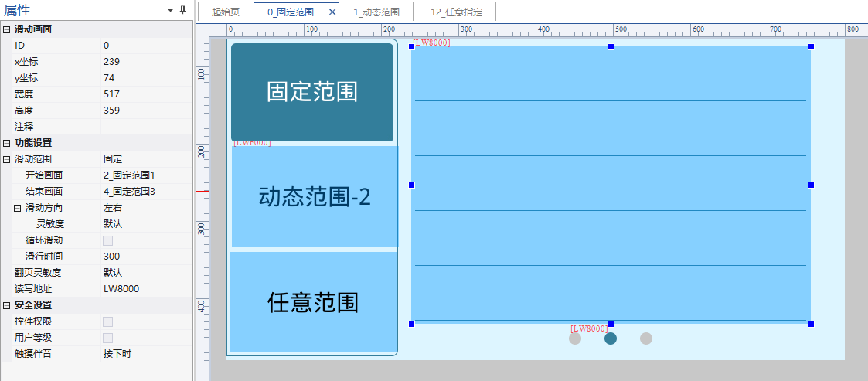This screenshot has height=381, width=868.
Task: Close the 0_固定范围 tab
Action: pyautogui.click(x=332, y=12)
